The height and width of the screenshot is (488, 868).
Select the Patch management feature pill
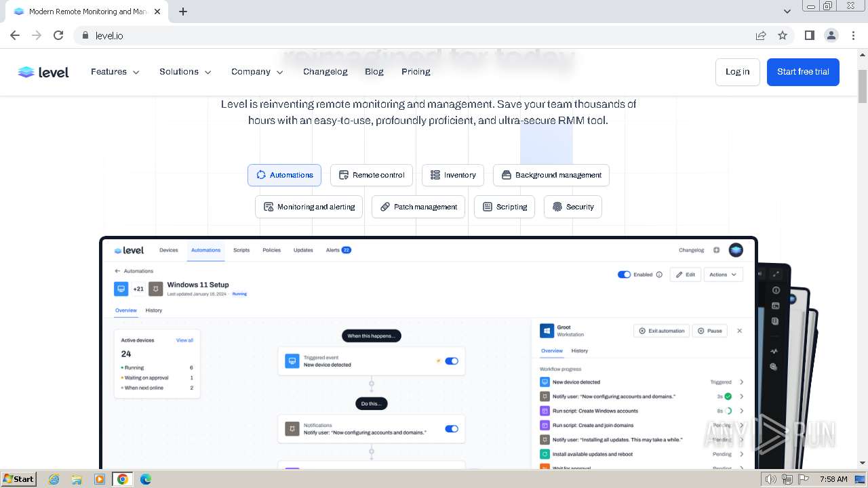click(x=418, y=207)
